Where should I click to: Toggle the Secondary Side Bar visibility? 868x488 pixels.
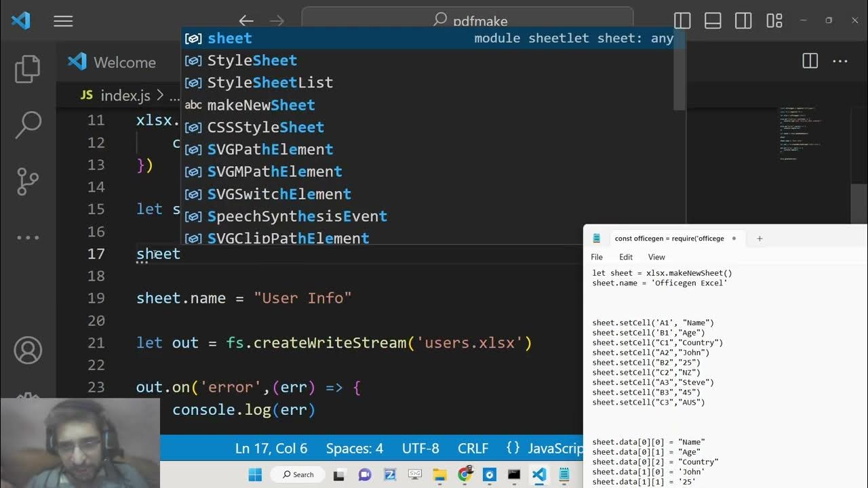pyautogui.click(x=743, y=21)
